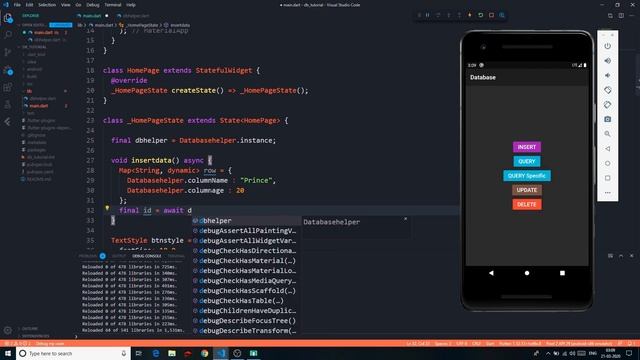Viewport: 640px width, 360px height.
Task: Choose debugCheckHasScaffold(…) suggestion
Action: 247,291
